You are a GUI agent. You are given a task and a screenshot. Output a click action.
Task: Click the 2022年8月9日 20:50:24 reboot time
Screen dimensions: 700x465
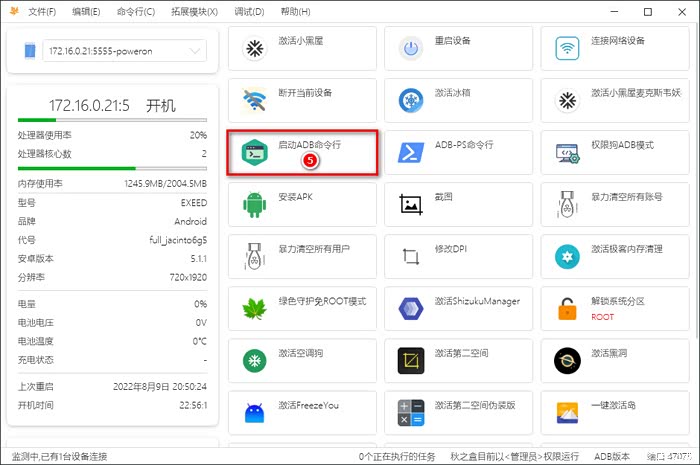point(160,386)
